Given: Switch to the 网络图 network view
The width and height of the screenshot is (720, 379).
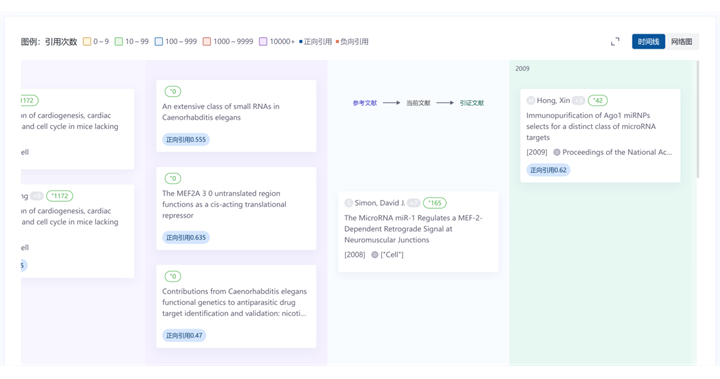Looking at the screenshot, I should pos(681,42).
